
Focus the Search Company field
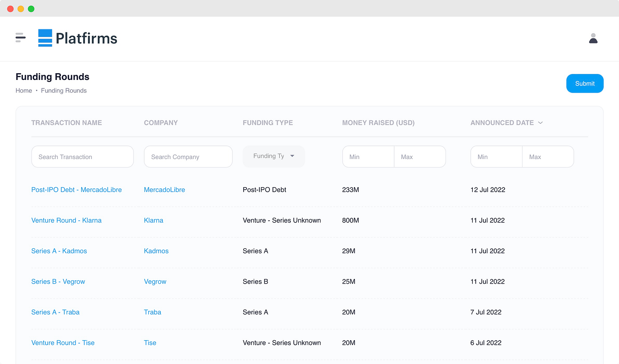(x=188, y=156)
